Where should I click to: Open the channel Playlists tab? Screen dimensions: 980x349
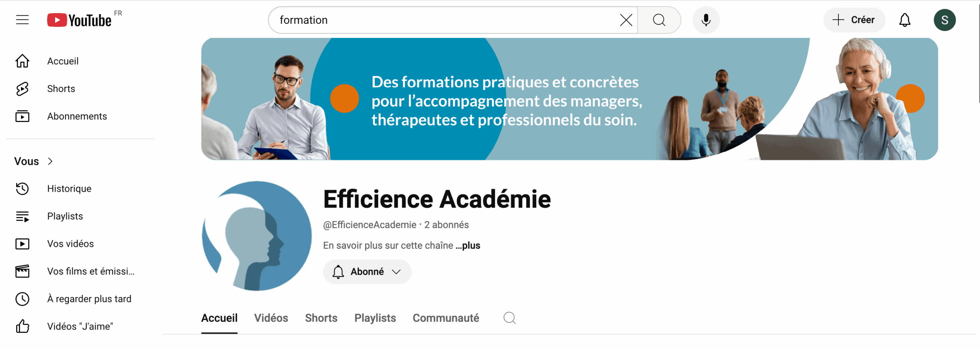point(375,318)
